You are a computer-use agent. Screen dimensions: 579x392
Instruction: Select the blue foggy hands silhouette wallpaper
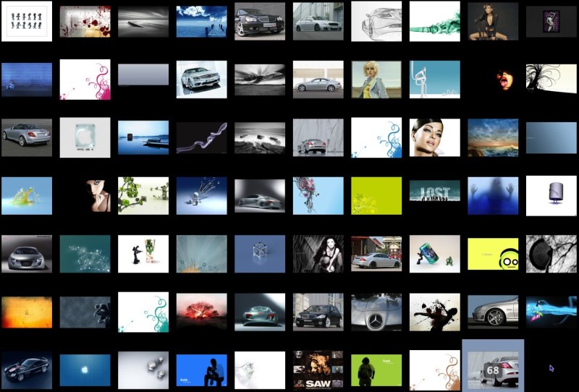[x=493, y=195]
